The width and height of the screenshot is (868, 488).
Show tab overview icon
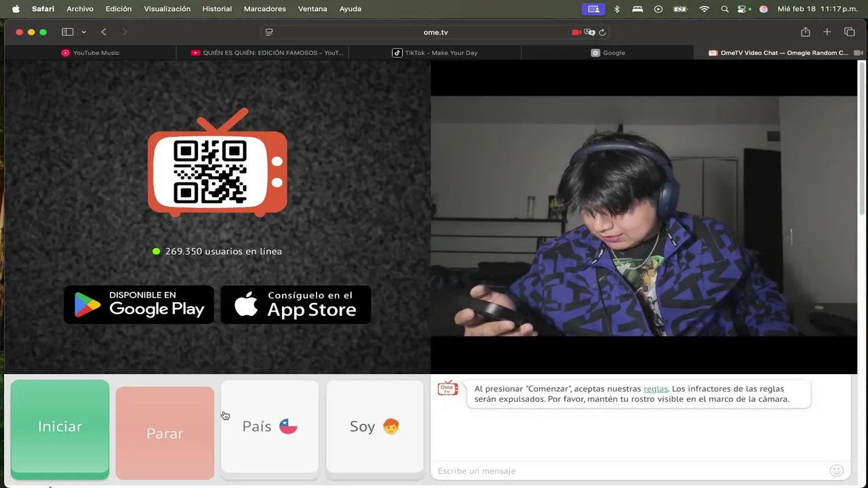tap(849, 32)
